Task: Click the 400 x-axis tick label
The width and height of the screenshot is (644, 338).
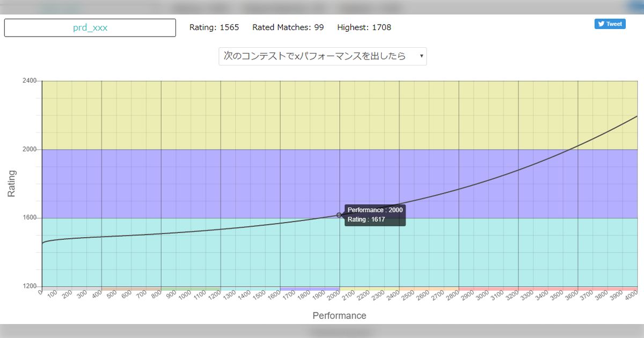Action: point(96,295)
